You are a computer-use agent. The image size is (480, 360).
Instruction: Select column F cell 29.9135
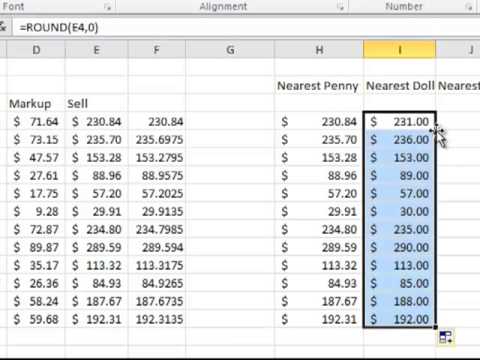pyautogui.click(x=156, y=212)
